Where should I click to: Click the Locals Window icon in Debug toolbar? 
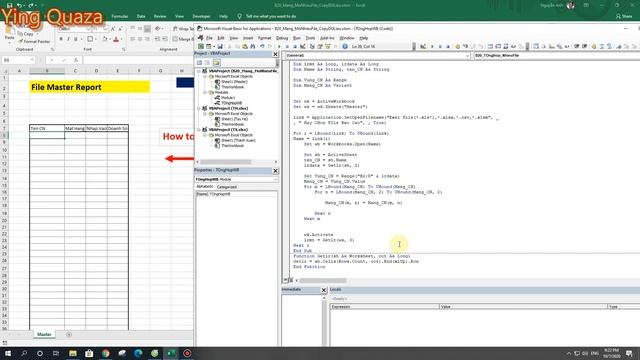(x=491, y=47)
